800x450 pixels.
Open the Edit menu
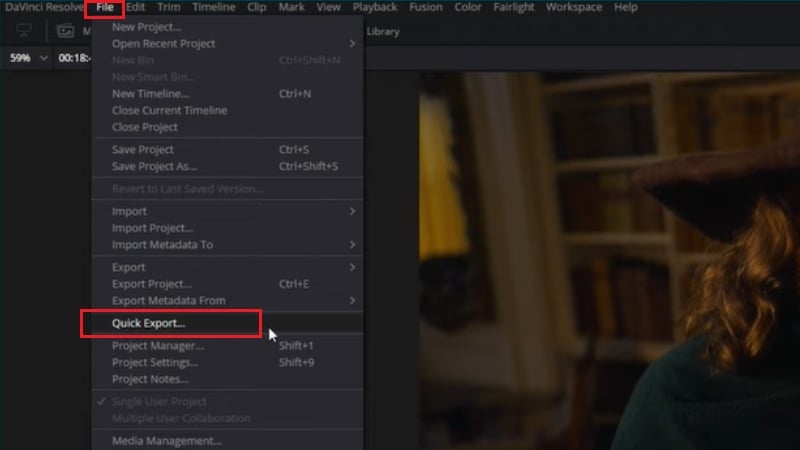coord(135,7)
